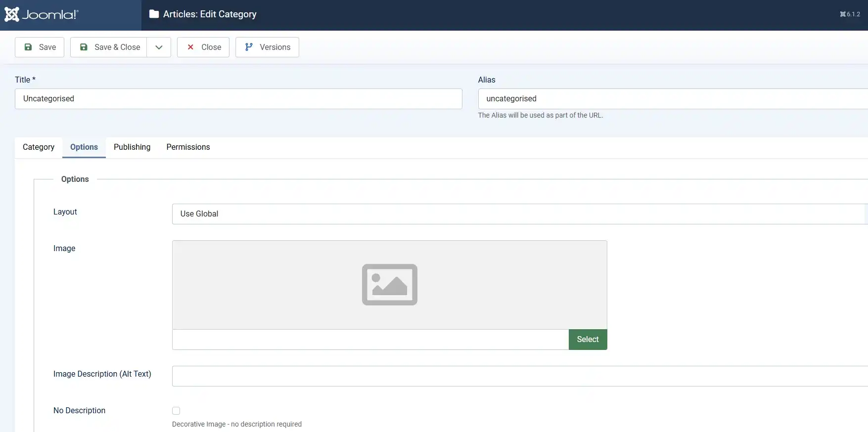This screenshot has width=868, height=432.
Task: Click the 'Articles: Edit Category' heading
Action: coord(210,14)
